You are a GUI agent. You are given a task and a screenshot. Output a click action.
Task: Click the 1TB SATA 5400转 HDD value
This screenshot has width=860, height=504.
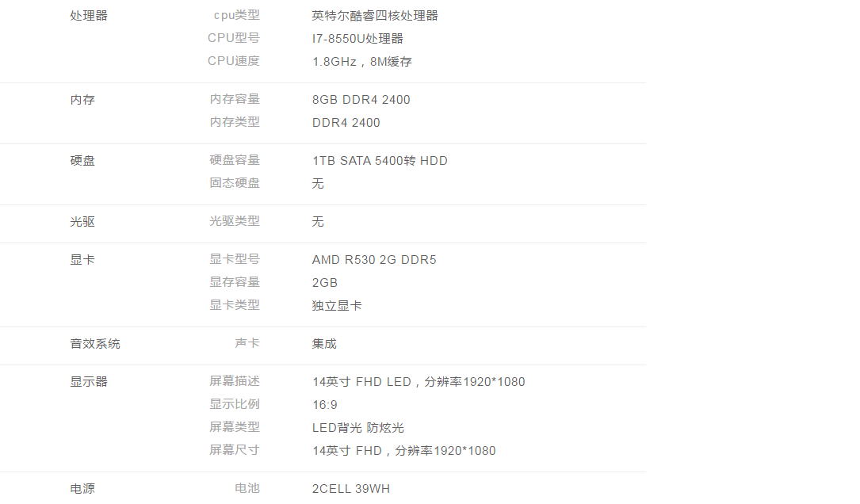click(x=380, y=161)
